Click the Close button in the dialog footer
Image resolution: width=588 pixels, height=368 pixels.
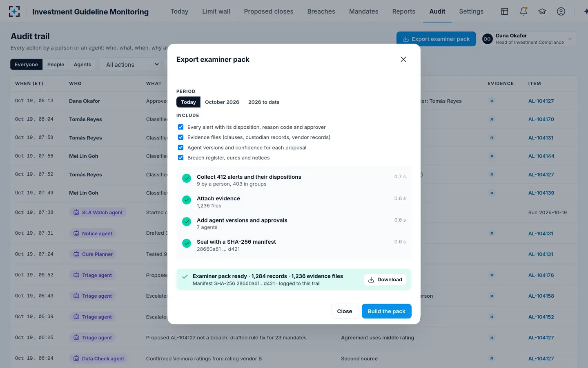(x=345, y=311)
